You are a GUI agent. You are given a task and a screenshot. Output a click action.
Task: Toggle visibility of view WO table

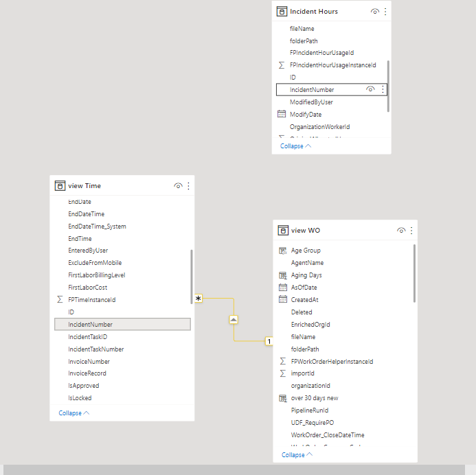(401, 230)
